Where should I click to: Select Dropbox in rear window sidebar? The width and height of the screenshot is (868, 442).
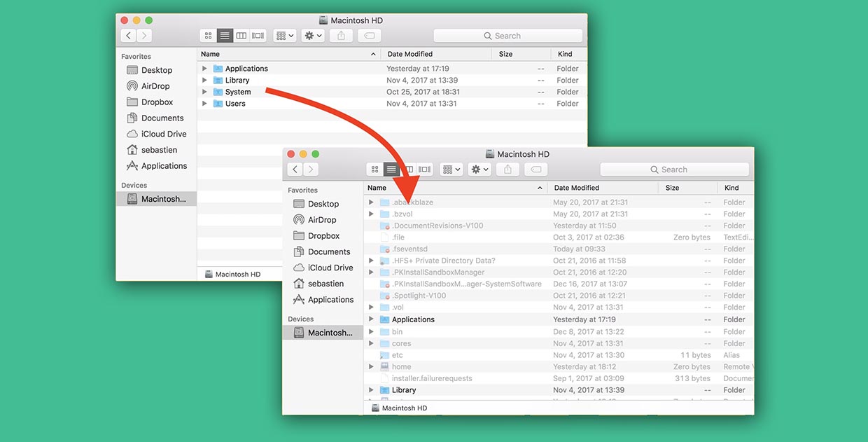point(156,102)
